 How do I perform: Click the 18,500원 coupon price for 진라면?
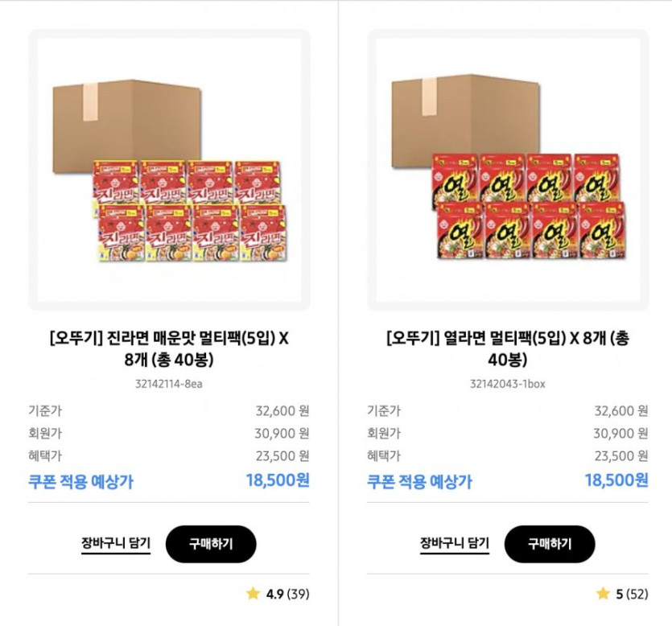(x=278, y=481)
